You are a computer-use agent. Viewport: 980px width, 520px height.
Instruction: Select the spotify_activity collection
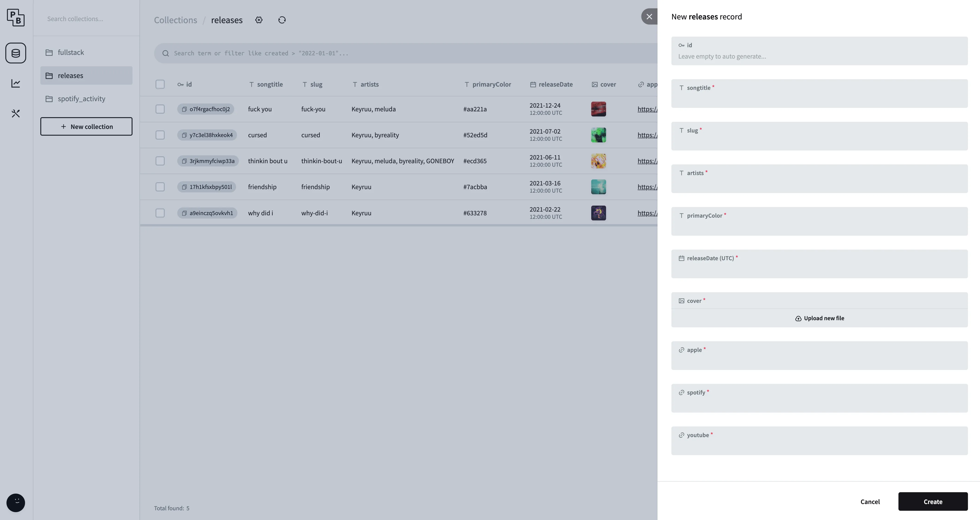pyautogui.click(x=81, y=99)
